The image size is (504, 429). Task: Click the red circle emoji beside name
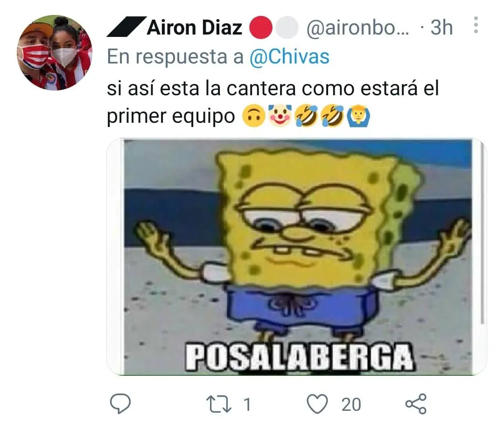(x=261, y=28)
